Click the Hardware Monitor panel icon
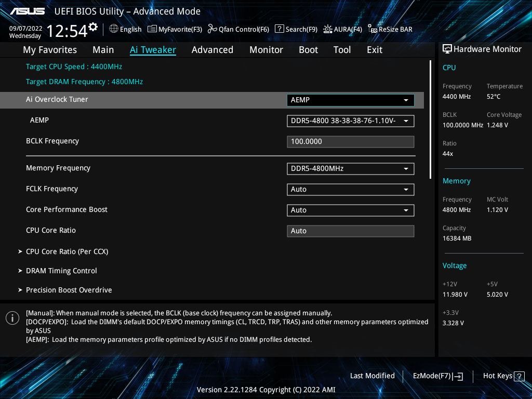Viewport: 532px width, 399px height. tap(447, 49)
